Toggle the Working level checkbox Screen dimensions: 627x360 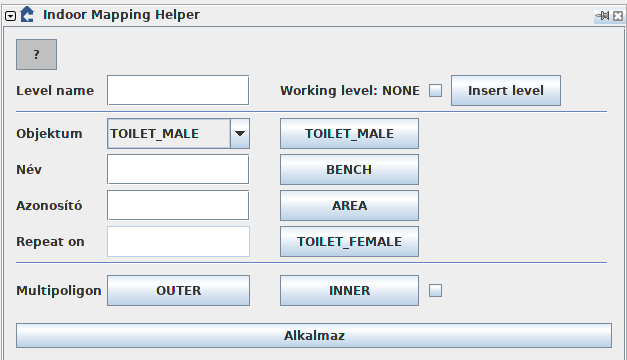coord(435,90)
